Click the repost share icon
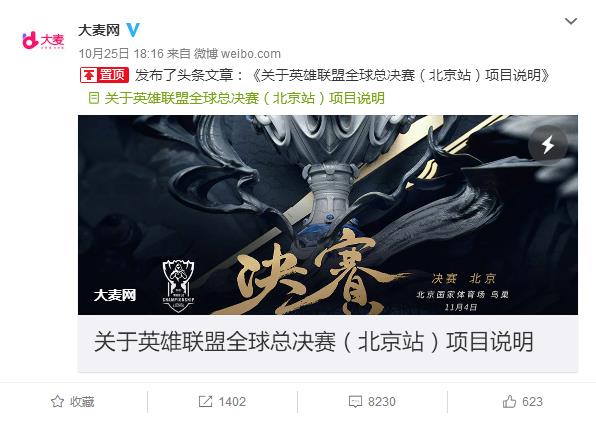 (x=205, y=402)
